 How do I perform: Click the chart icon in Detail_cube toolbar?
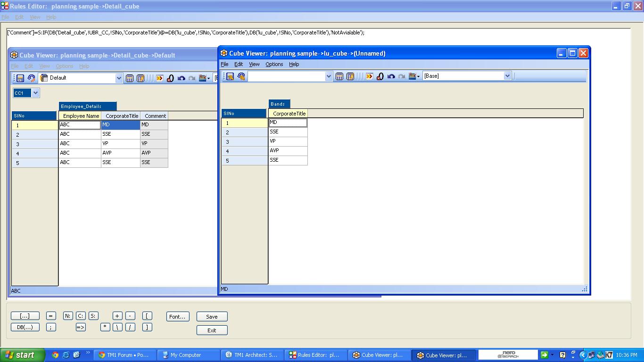[x=203, y=78]
